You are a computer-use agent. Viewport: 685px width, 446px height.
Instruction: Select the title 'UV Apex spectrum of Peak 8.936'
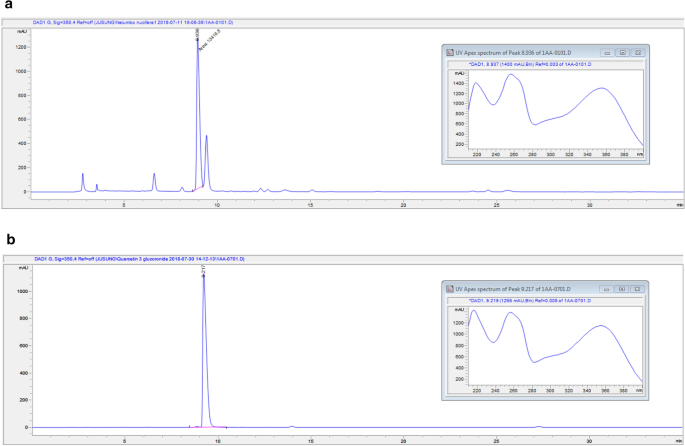tap(513, 53)
